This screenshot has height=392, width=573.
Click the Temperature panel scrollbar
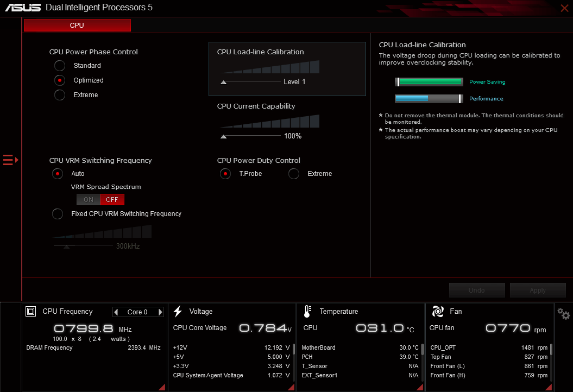tap(423, 349)
